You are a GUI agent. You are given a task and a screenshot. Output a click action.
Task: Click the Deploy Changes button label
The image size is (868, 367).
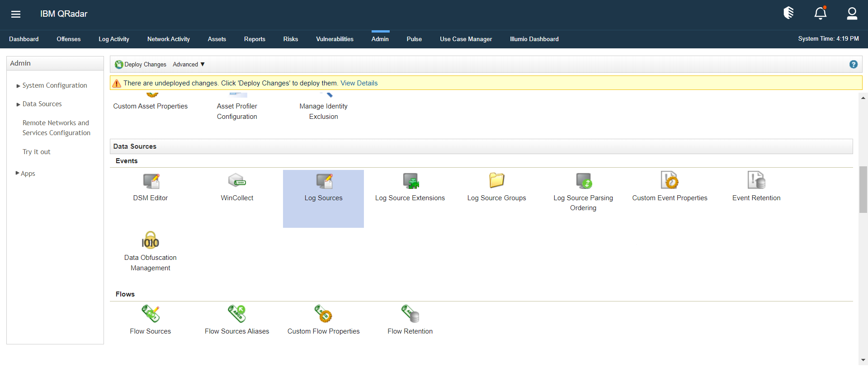tap(146, 65)
